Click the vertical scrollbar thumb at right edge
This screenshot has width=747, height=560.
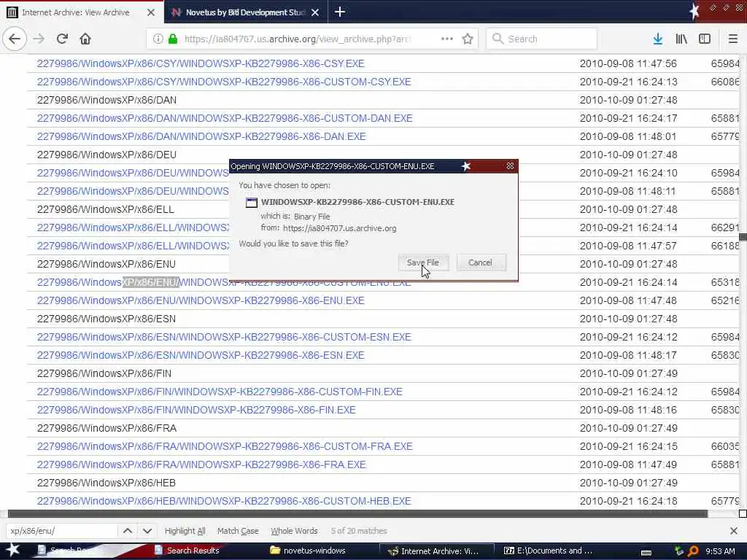(743, 237)
